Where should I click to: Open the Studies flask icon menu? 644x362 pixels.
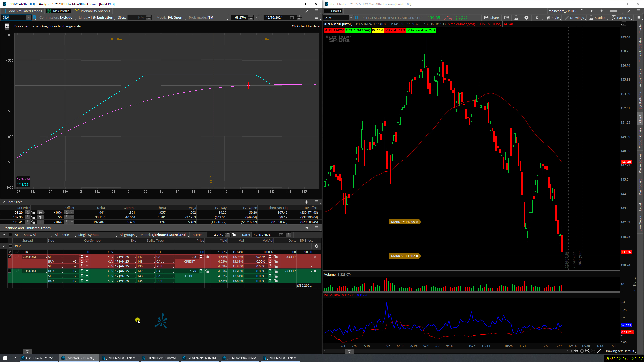click(598, 18)
